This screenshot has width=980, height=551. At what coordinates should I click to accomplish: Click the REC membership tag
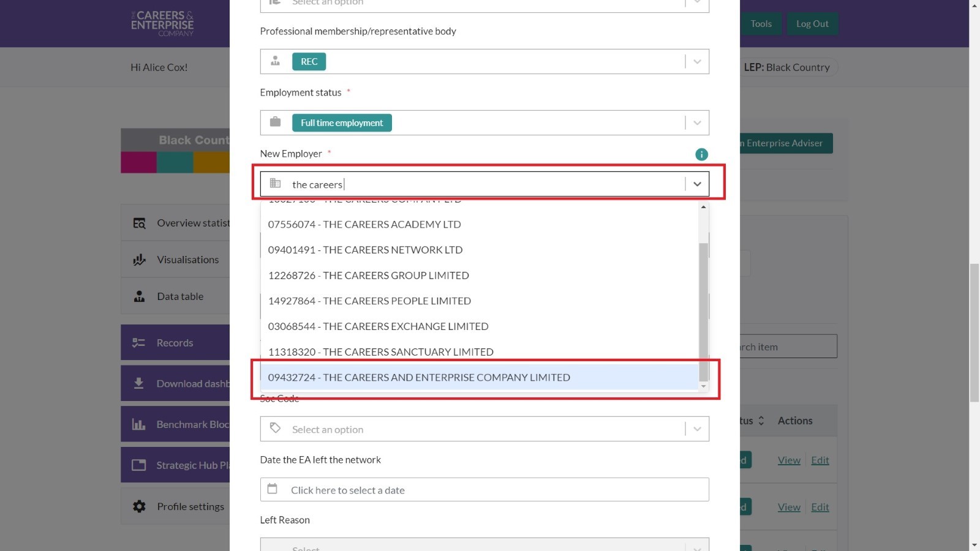pyautogui.click(x=309, y=61)
